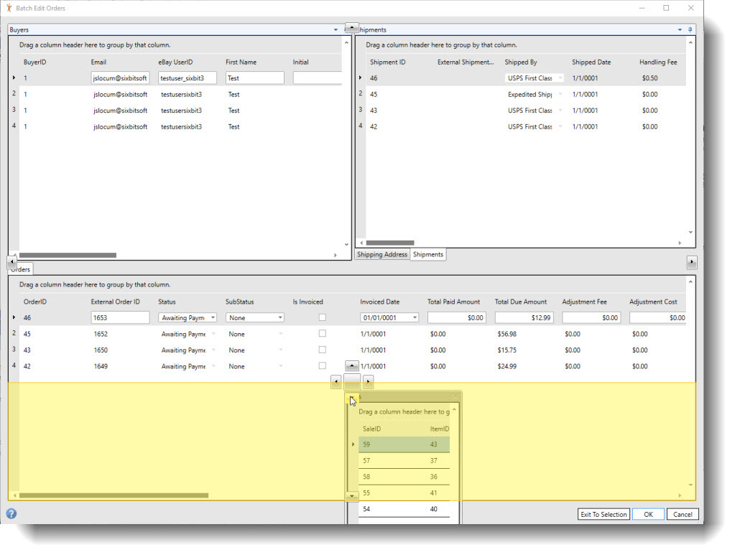Sort by the eBay UserID column header
The height and width of the screenshot is (560, 740).
click(x=175, y=62)
